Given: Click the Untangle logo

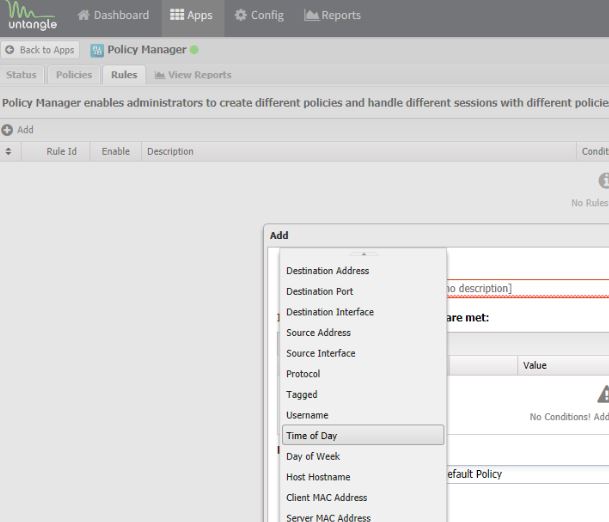Looking at the screenshot, I should pos(32,16).
